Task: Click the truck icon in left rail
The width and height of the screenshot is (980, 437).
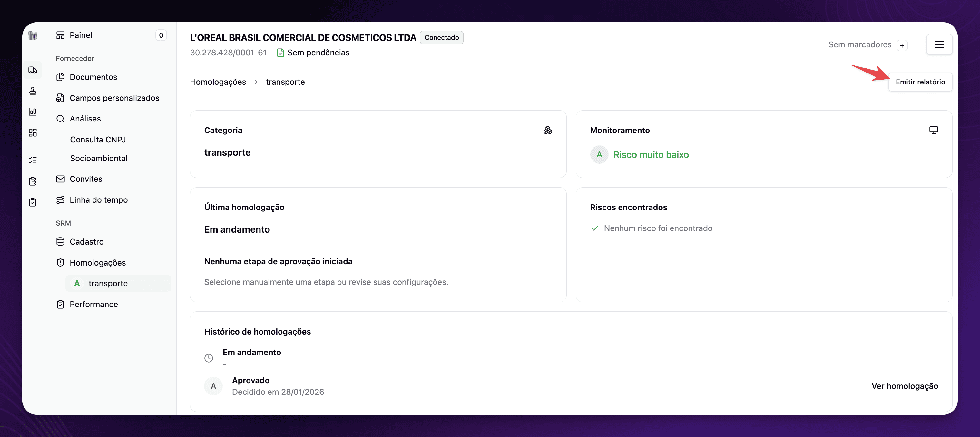Action: [x=33, y=70]
